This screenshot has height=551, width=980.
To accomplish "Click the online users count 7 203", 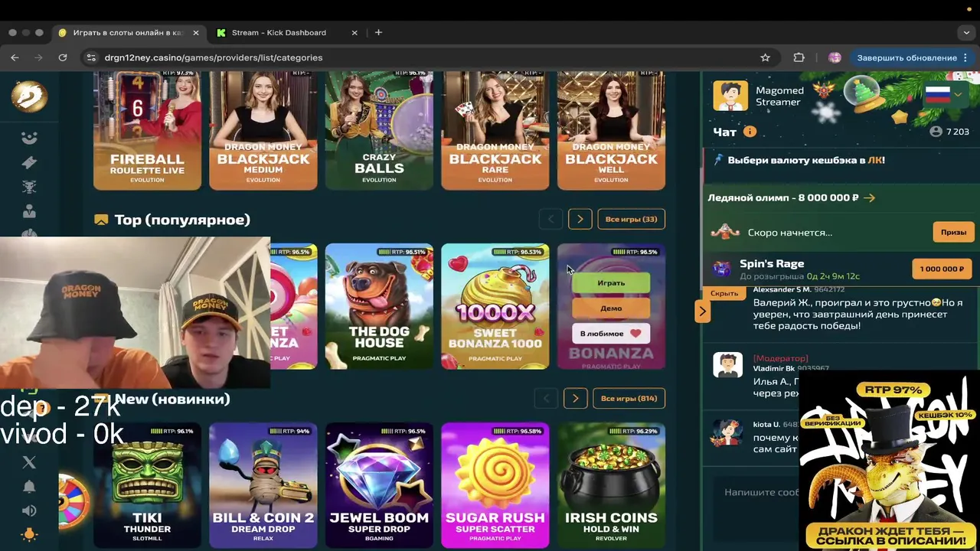I will (x=949, y=132).
